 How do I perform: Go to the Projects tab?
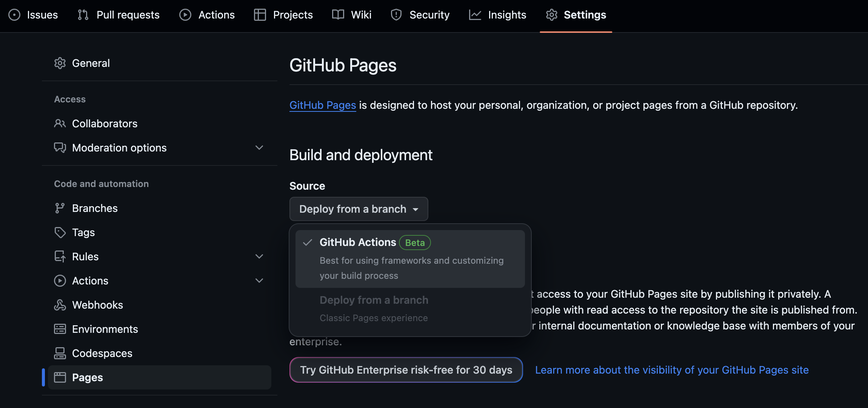click(x=283, y=15)
